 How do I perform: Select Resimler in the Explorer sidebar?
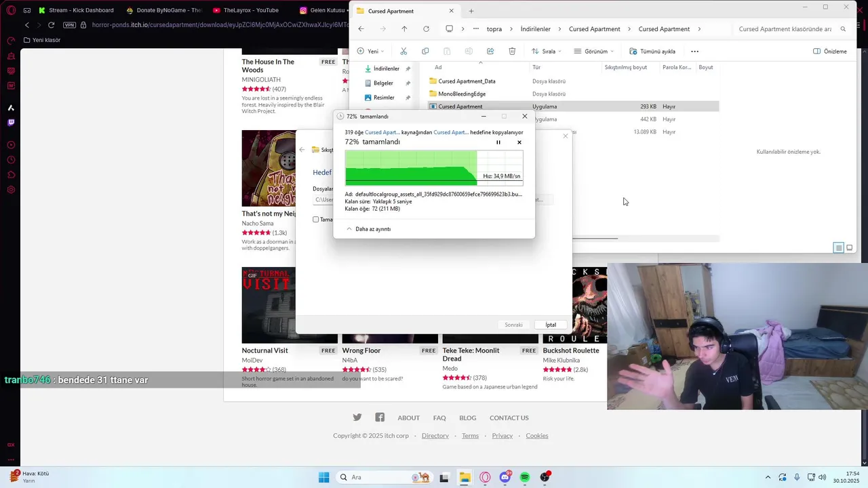tap(384, 98)
